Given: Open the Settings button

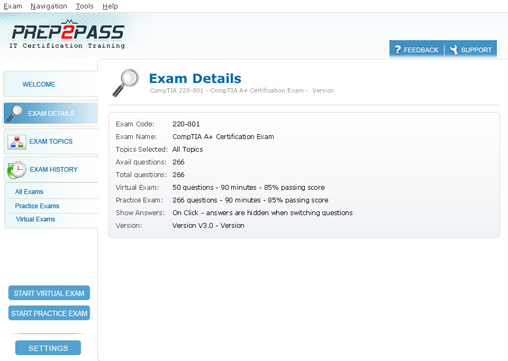Looking at the screenshot, I should [48, 348].
